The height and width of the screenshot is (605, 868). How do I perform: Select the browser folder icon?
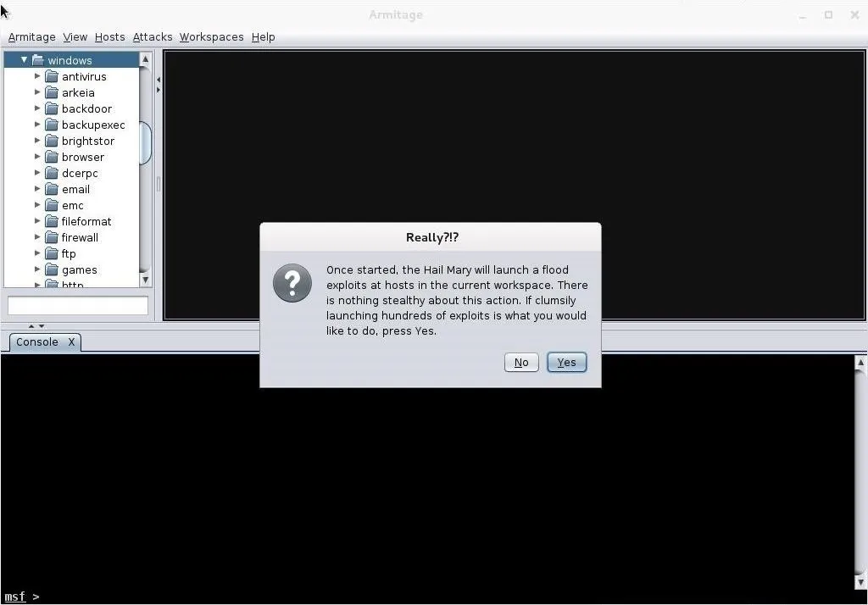coord(52,157)
